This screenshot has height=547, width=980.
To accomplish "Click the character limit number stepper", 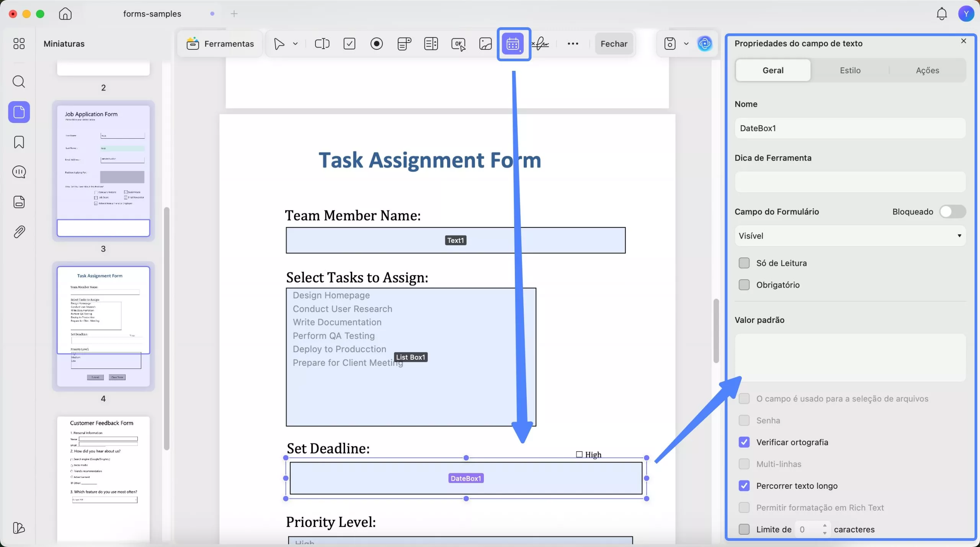I will point(824,529).
